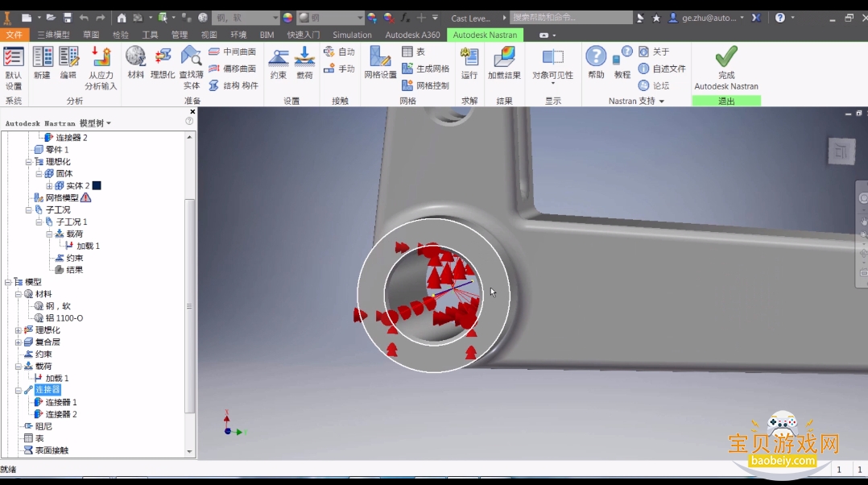Open 网格设置 mesh settings
Viewport: 868px width, 485px height.
tap(380, 63)
